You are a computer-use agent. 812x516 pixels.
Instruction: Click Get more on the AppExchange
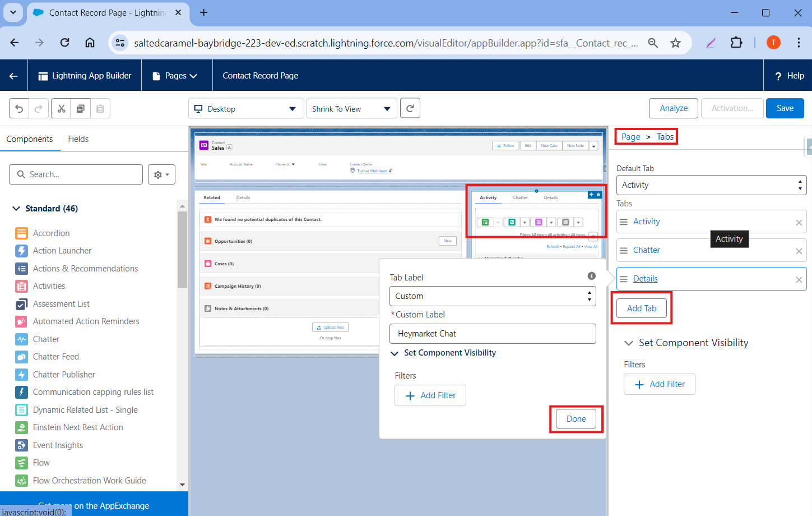click(x=94, y=505)
